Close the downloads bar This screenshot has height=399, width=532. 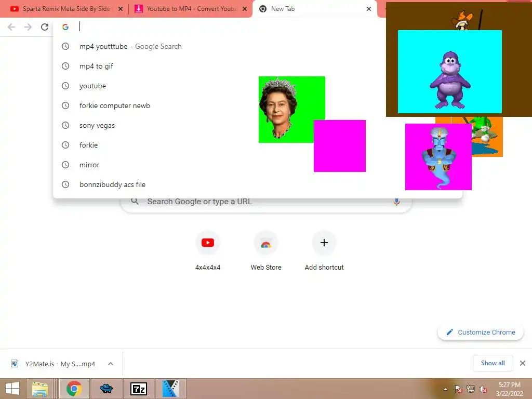(523, 363)
